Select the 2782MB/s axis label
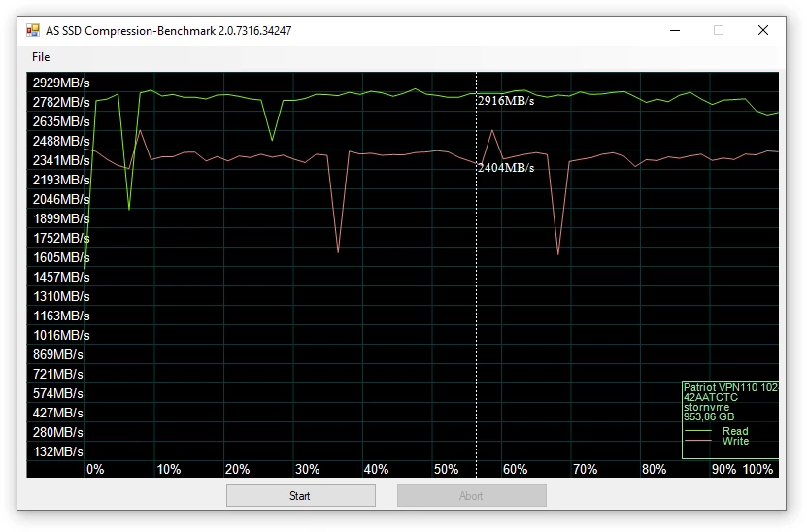Image resolution: width=807 pixels, height=532 pixels. click(61, 102)
